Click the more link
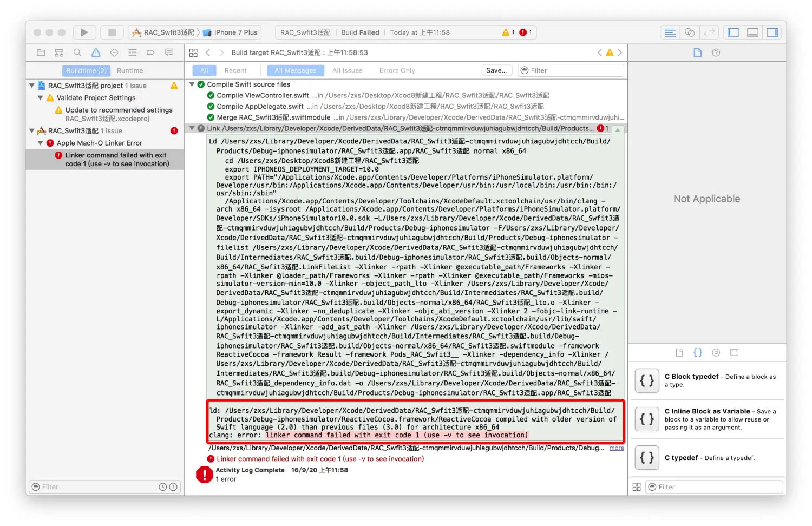Screen dimensions: 812x526 pyautogui.click(x=617, y=448)
